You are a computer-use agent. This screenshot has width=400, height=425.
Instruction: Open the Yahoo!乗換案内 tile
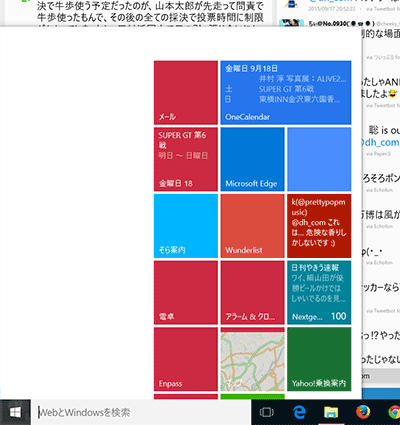319,359
